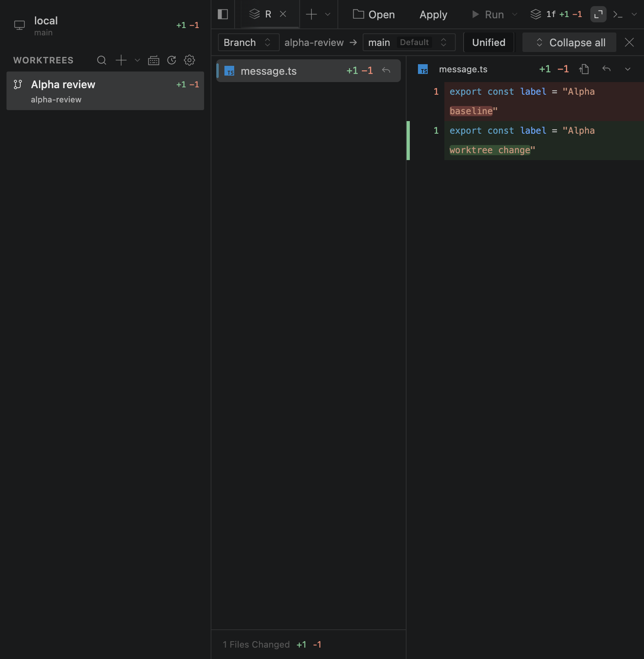Image resolution: width=644 pixels, height=659 pixels.
Task: Select the Alpha review worktree
Action: pyautogui.click(x=105, y=91)
